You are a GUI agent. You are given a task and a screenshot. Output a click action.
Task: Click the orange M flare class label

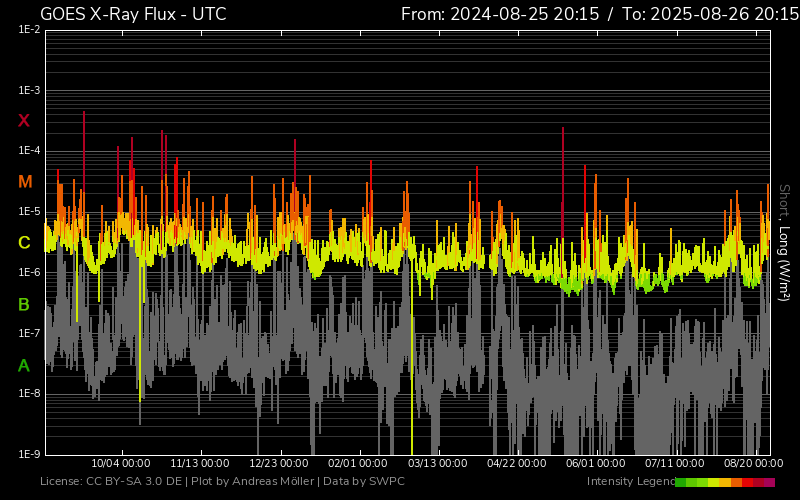coord(24,182)
